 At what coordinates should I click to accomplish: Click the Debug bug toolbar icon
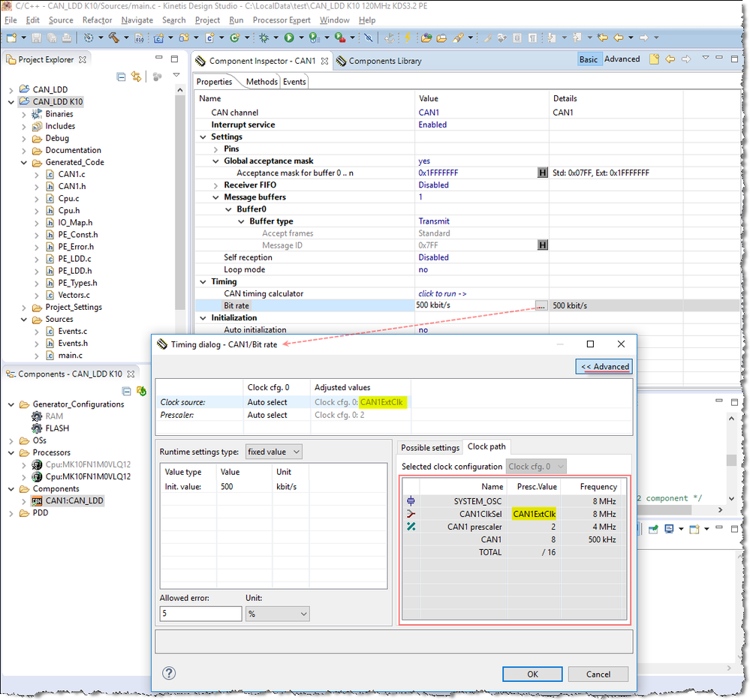[264, 38]
